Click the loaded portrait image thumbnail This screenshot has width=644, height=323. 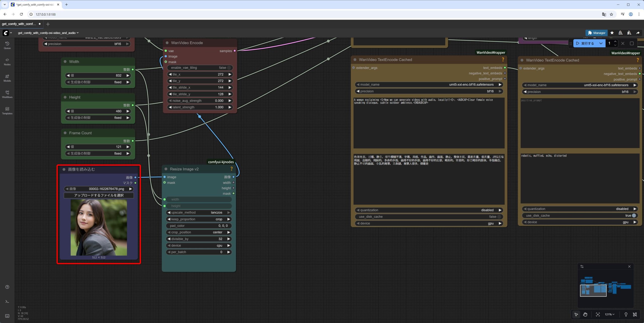point(99,227)
